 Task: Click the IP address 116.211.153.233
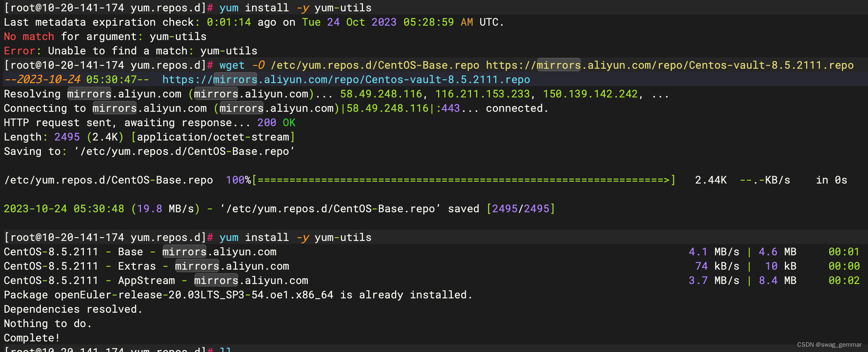coord(482,94)
